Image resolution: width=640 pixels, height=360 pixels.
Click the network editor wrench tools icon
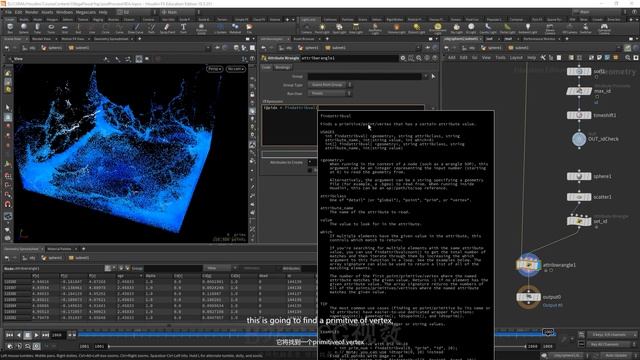coord(543,58)
